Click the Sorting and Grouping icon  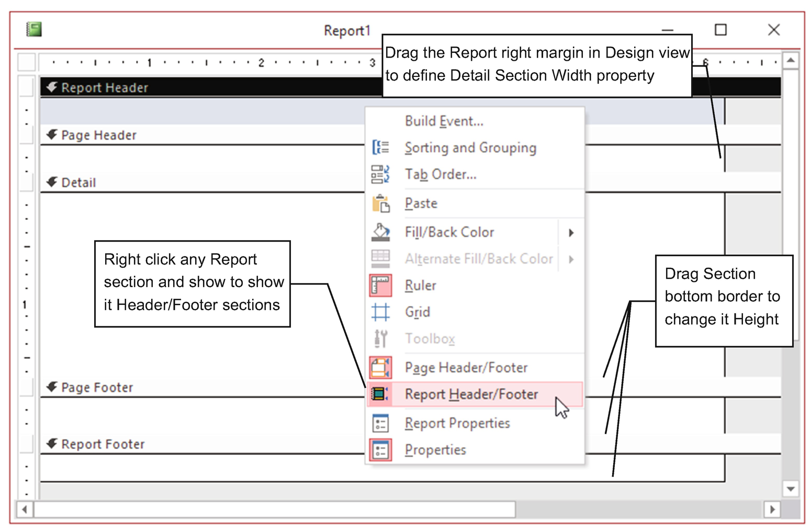click(x=380, y=148)
